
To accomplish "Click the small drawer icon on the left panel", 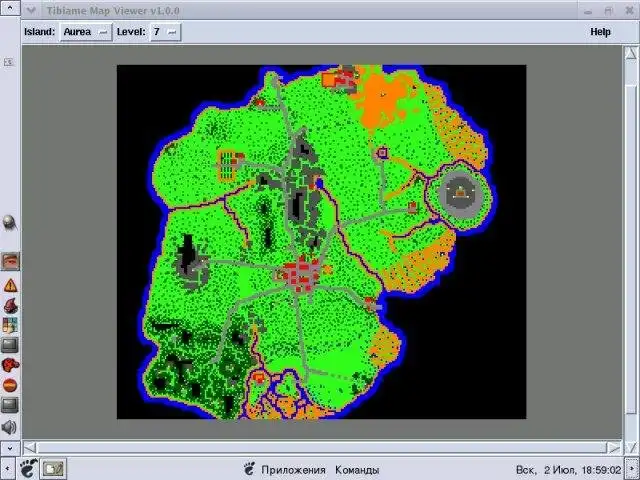I will (x=9, y=62).
